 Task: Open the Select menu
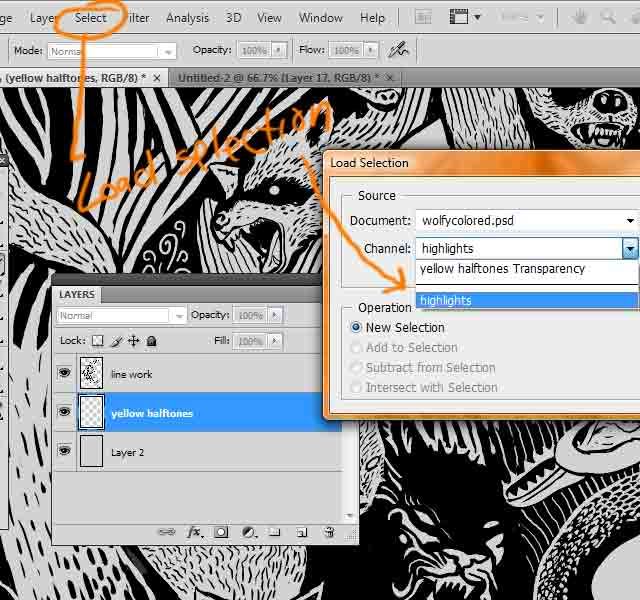[90, 17]
